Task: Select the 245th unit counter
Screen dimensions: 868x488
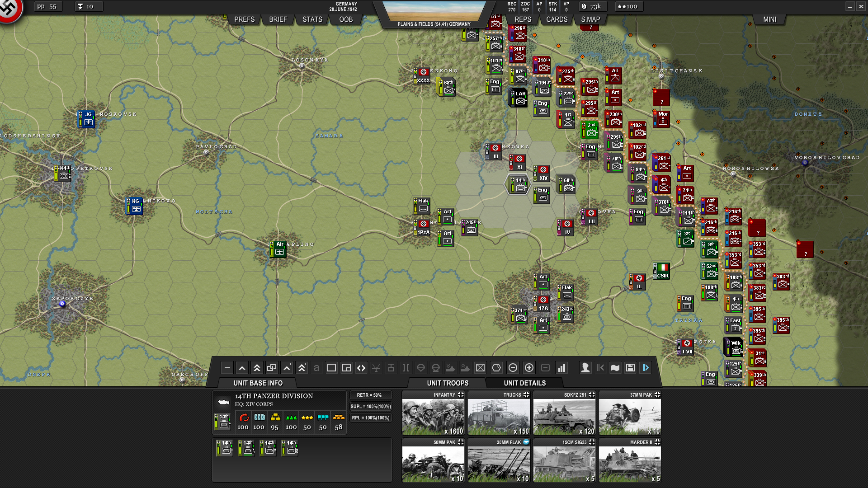Action: (470, 227)
